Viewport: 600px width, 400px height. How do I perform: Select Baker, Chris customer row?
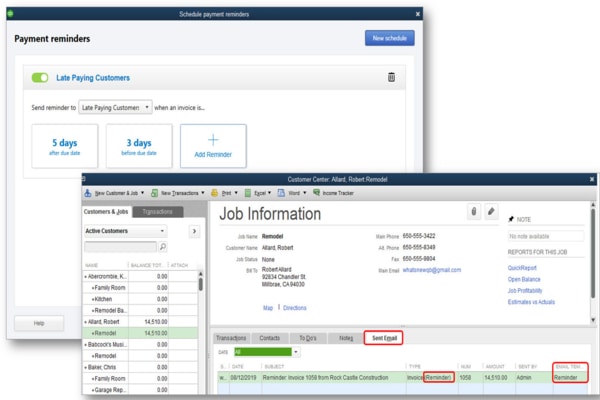(x=140, y=367)
